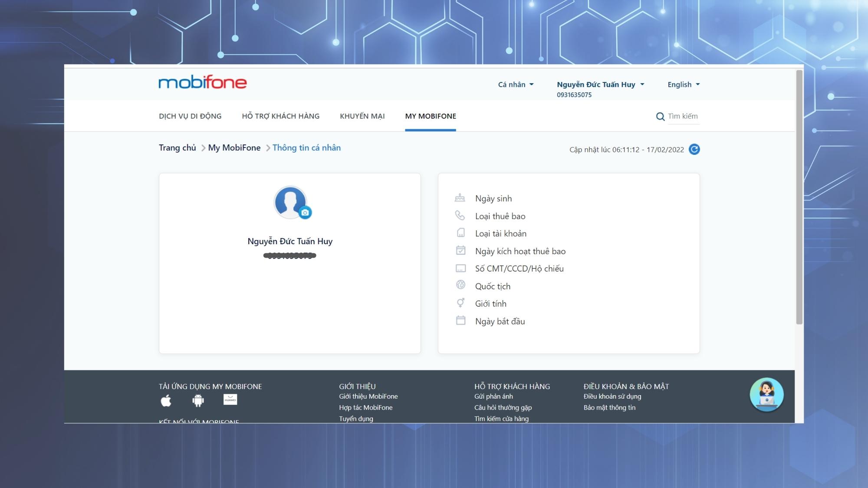Click the Ngày sinh label
Screen dimensions: 868x488
[493, 199]
